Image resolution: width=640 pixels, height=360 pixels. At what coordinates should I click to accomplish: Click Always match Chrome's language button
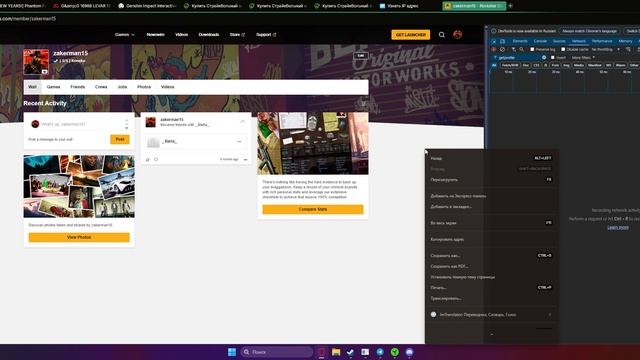click(x=589, y=31)
